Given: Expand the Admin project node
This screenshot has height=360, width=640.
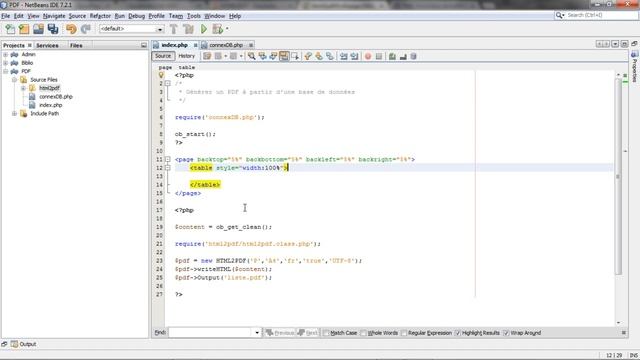Looking at the screenshot, I should (6, 54).
